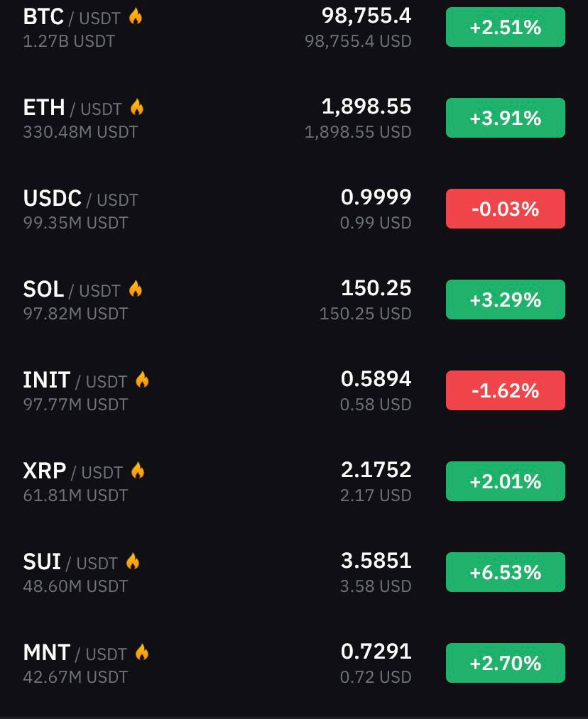Open the XRP / USDT pair row
Image resolution: width=588 pixels, height=719 pixels.
click(294, 481)
